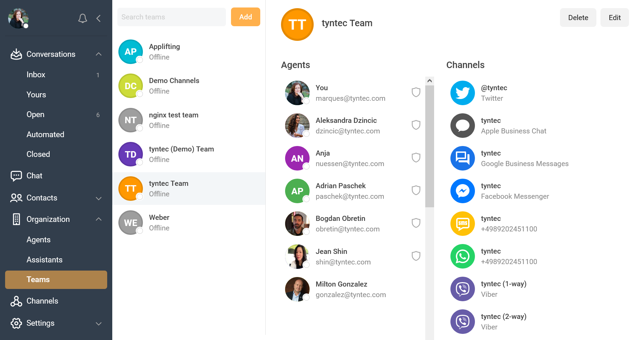Image resolution: width=644 pixels, height=340 pixels.
Task: Open Milton Gonzalez's profile photo
Action: [297, 289]
